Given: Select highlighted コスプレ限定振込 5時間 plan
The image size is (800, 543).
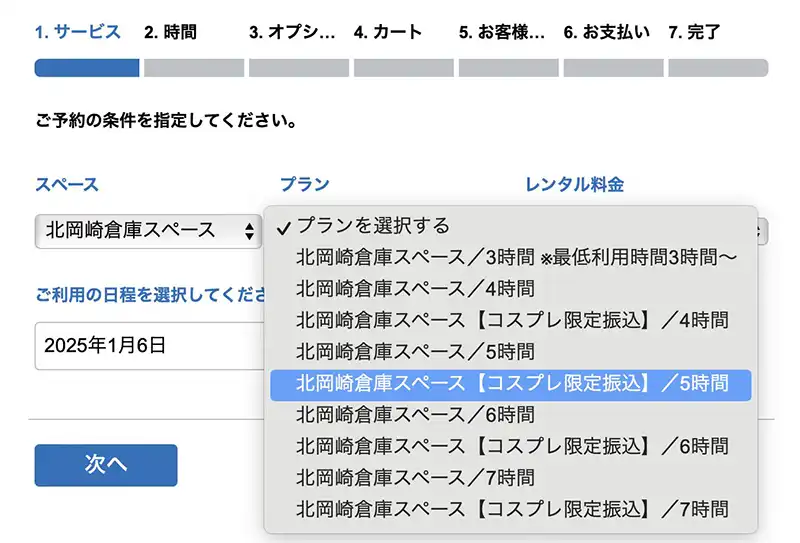Looking at the screenshot, I should [x=511, y=383].
